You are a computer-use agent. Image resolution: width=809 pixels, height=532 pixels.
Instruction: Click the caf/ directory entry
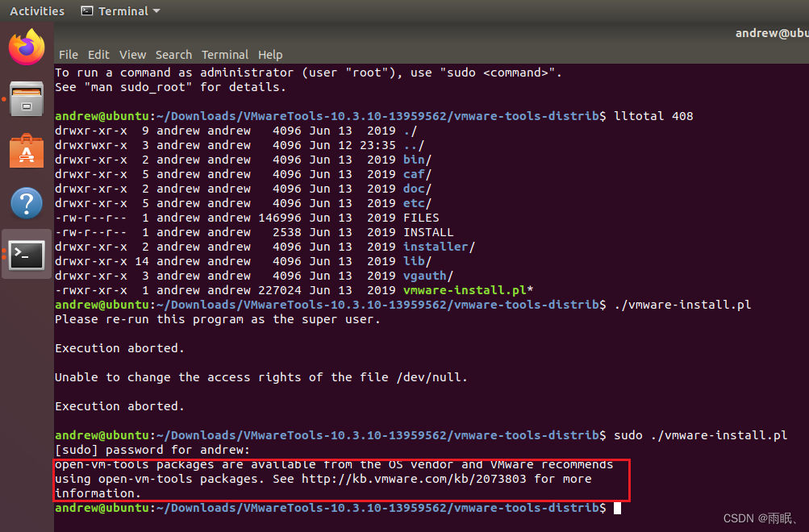point(417,174)
